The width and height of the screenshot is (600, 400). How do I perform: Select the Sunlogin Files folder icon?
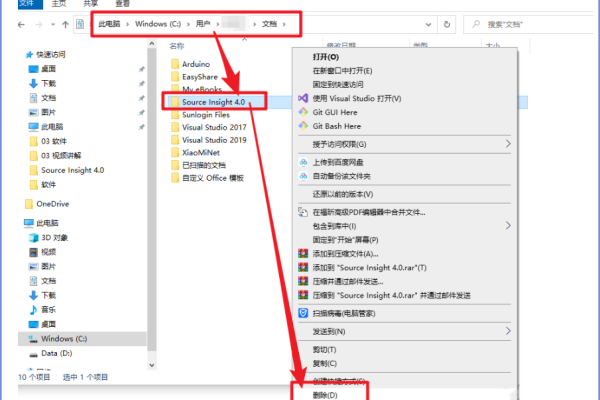point(175,114)
